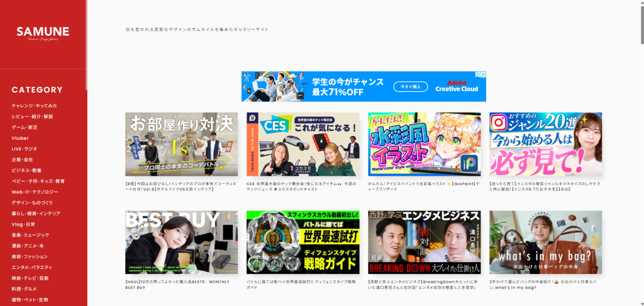
Task: Open the エンタメビジネス BreakingDown thumbnail
Action: click(x=424, y=242)
